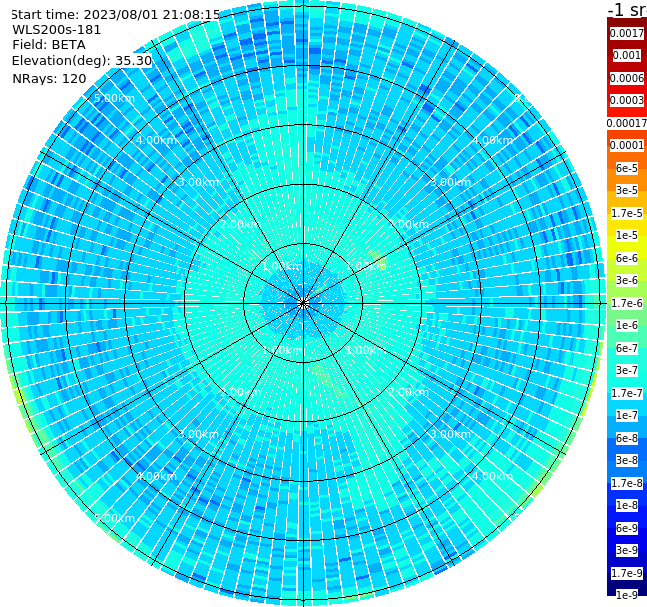Click the 1e-7 colorbar label
This screenshot has width=647, height=607.
click(x=627, y=415)
